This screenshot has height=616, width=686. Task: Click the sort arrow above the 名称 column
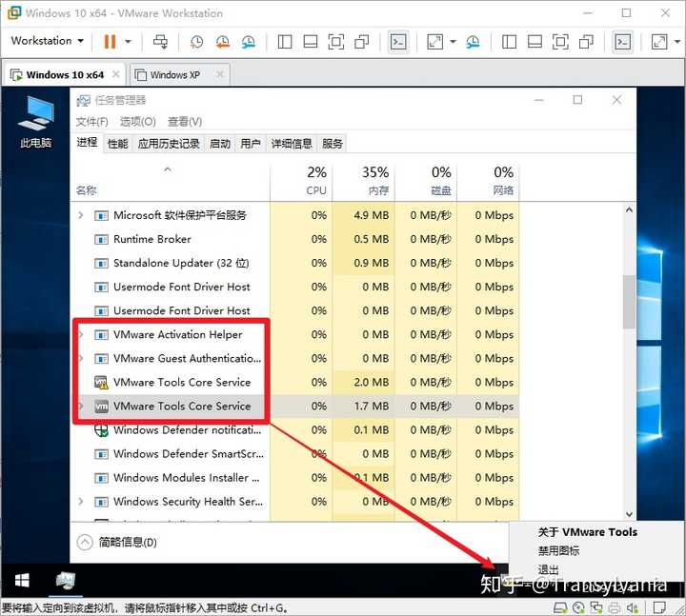(167, 169)
